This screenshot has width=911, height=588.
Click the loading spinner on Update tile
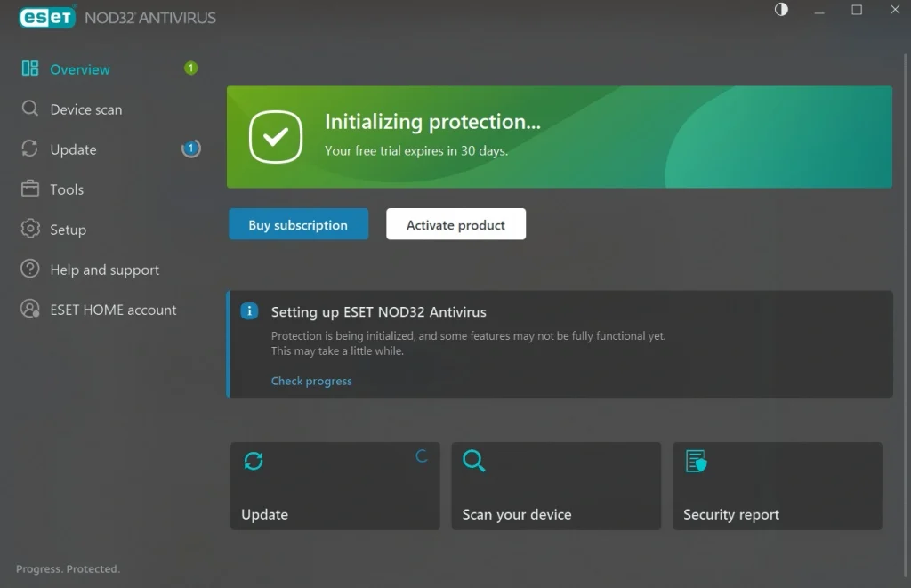click(422, 456)
